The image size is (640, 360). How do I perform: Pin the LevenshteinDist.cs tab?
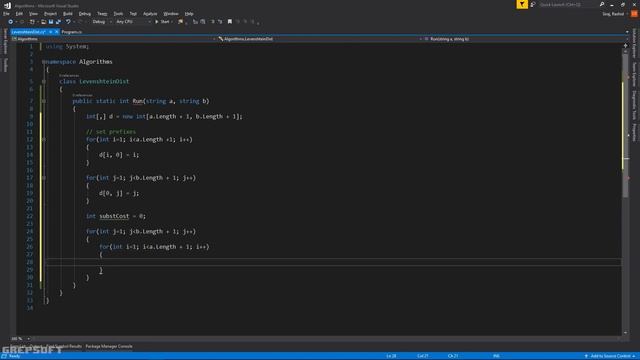click(51, 32)
